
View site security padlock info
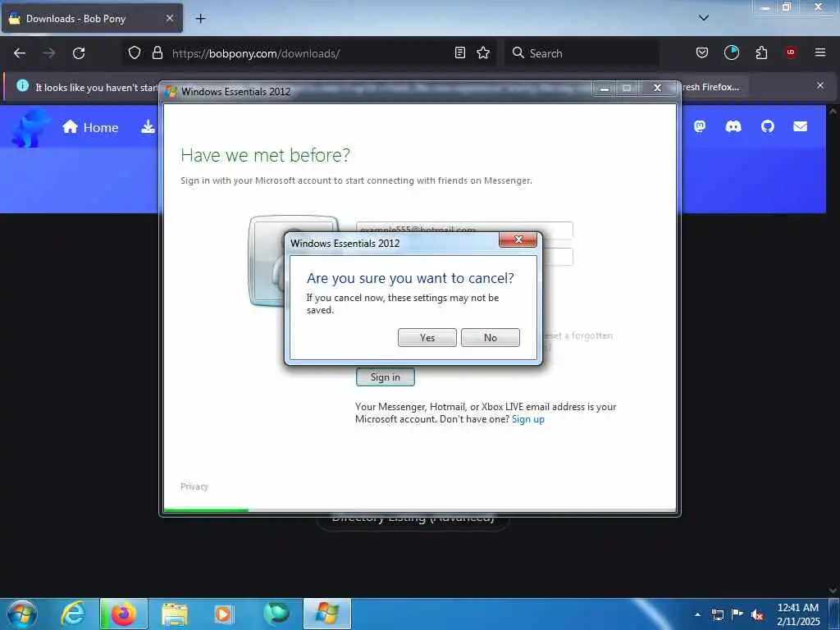click(157, 53)
